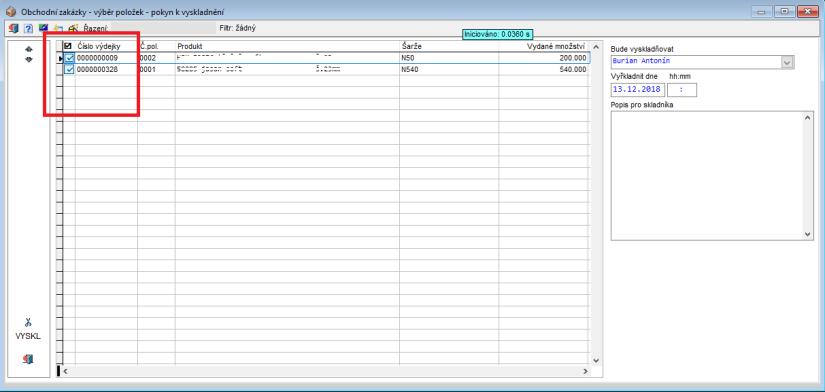Uncheck the row 0000000328 checkbox
The height and width of the screenshot is (392, 825).
click(69, 69)
